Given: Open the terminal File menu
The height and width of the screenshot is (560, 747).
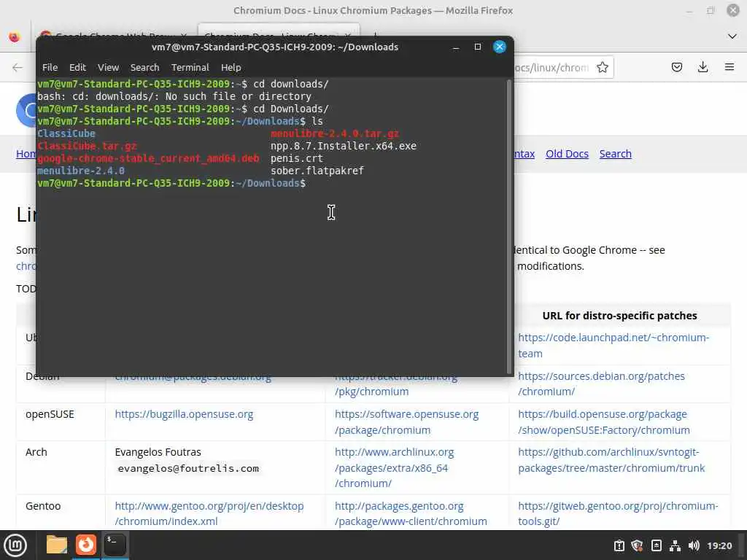Looking at the screenshot, I should [50, 68].
